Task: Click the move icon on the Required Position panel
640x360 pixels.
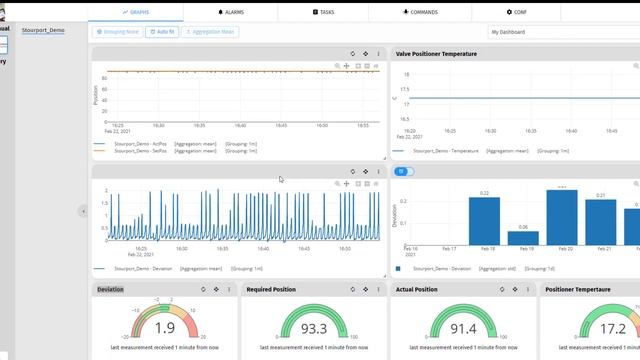Action: coord(365,289)
